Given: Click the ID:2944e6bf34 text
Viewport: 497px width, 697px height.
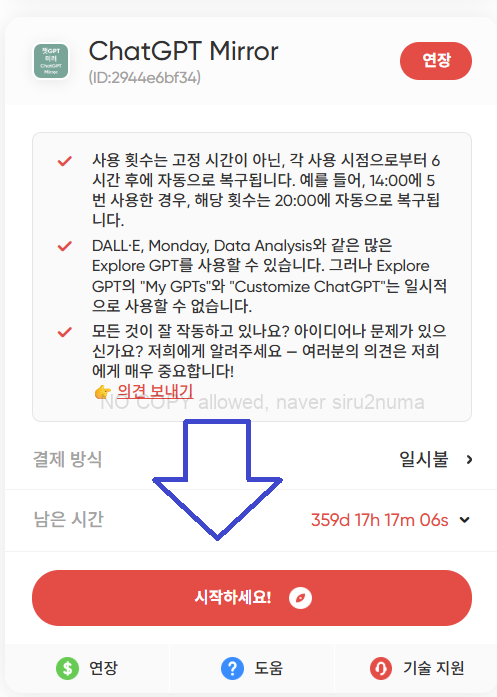Looking at the screenshot, I should pyautogui.click(x=144, y=77).
